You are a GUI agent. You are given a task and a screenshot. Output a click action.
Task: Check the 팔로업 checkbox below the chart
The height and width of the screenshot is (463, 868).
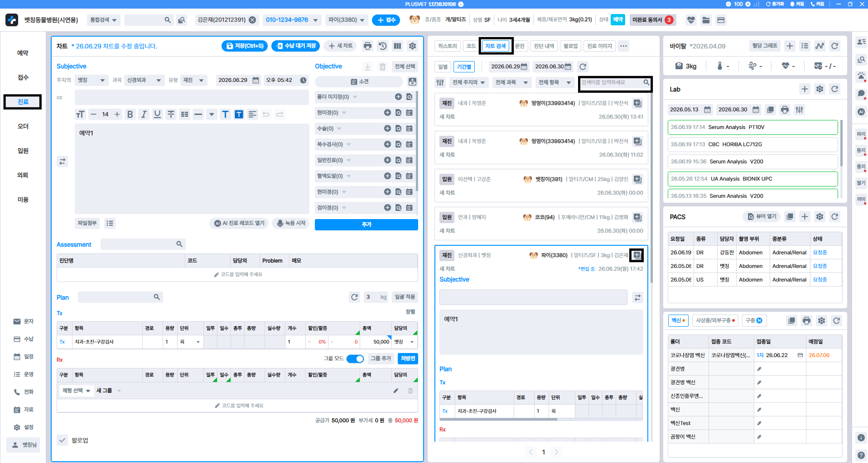coord(63,440)
